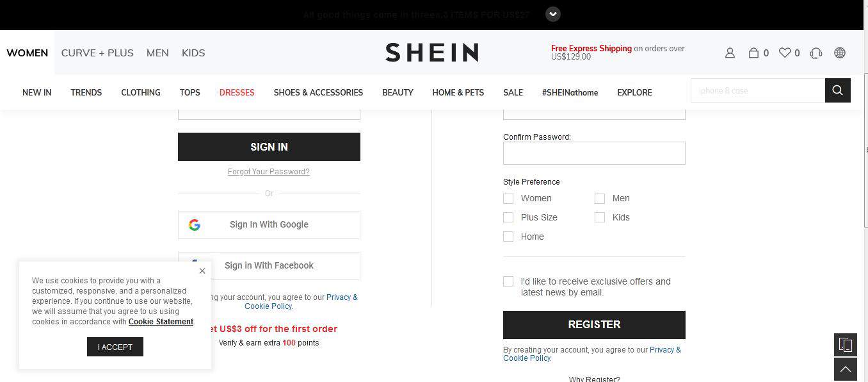
Task: Close the cookie notice popup
Action: [x=202, y=271]
